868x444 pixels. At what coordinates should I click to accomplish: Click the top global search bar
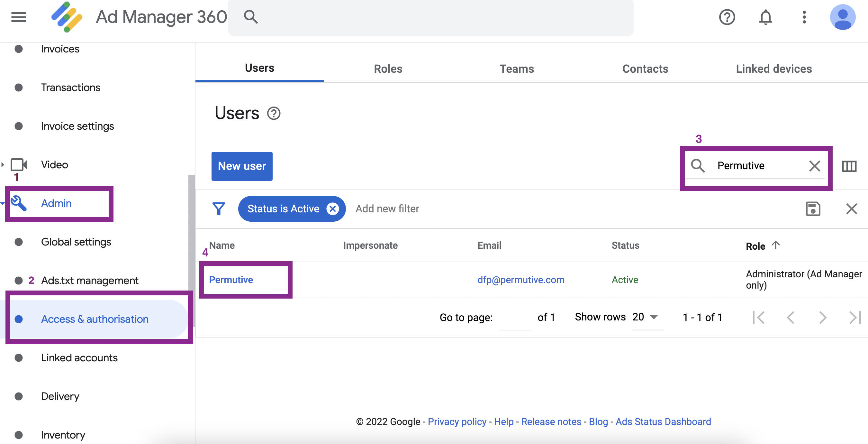click(430, 17)
